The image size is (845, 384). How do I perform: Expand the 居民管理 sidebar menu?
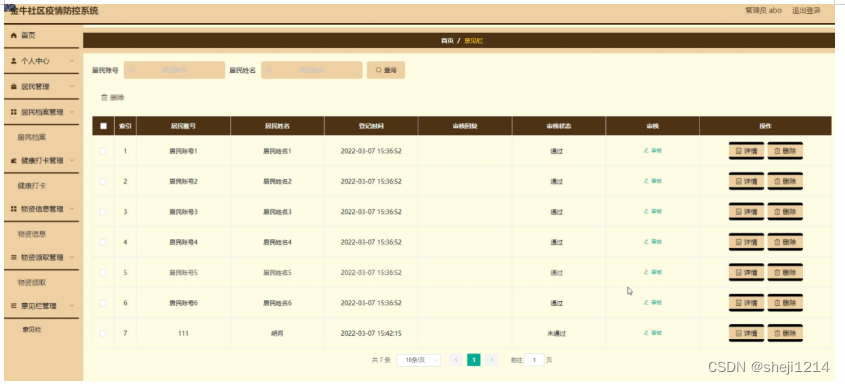pos(41,87)
